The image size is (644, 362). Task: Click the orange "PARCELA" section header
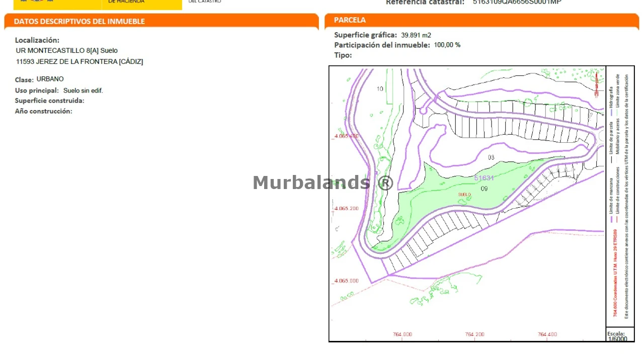(x=482, y=21)
